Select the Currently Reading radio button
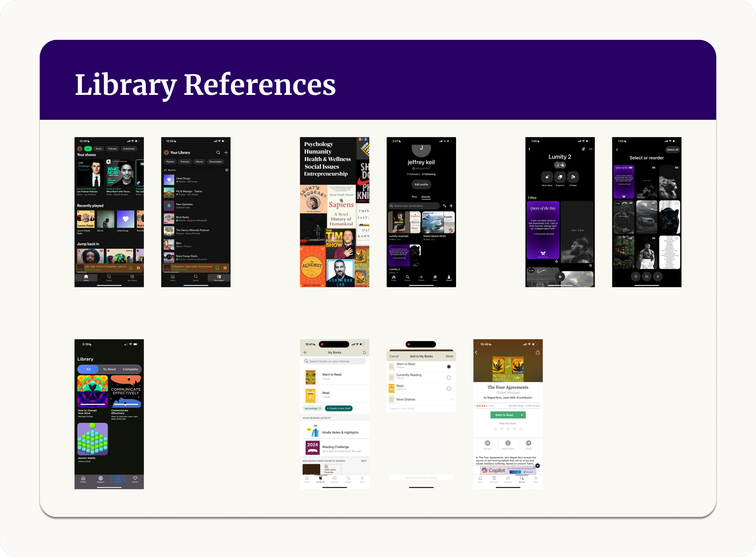This screenshot has width=756, height=557. [x=449, y=377]
